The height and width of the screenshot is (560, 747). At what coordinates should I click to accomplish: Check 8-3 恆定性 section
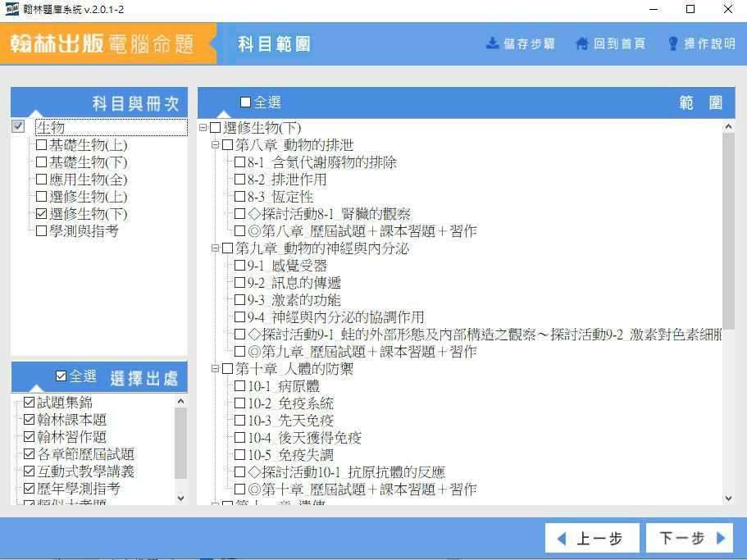(239, 197)
